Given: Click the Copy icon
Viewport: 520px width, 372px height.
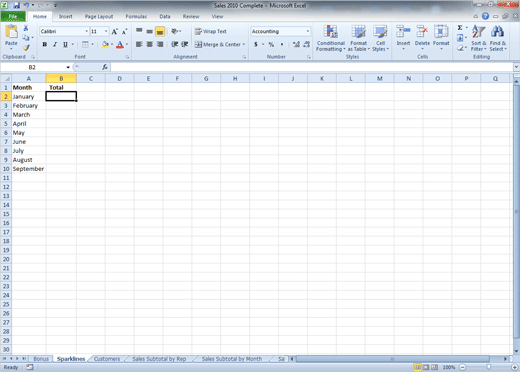Looking at the screenshot, I should click(x=26, y=38).
